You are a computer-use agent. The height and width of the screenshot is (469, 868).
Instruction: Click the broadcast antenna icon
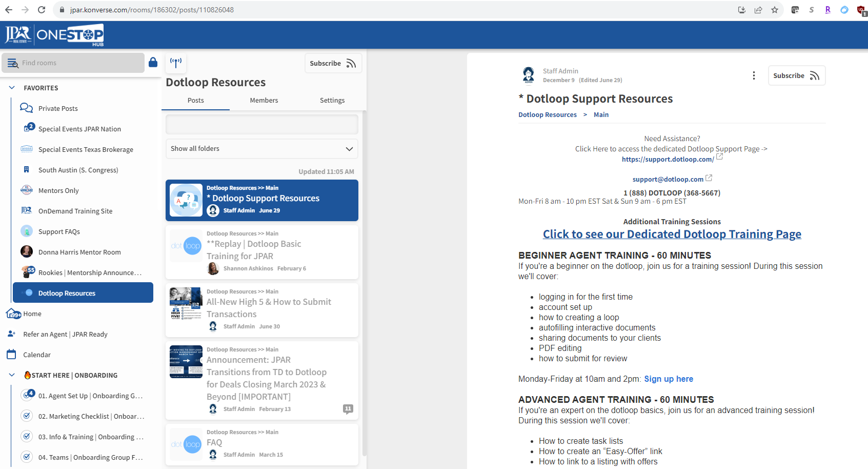click(x=176, y=63)
